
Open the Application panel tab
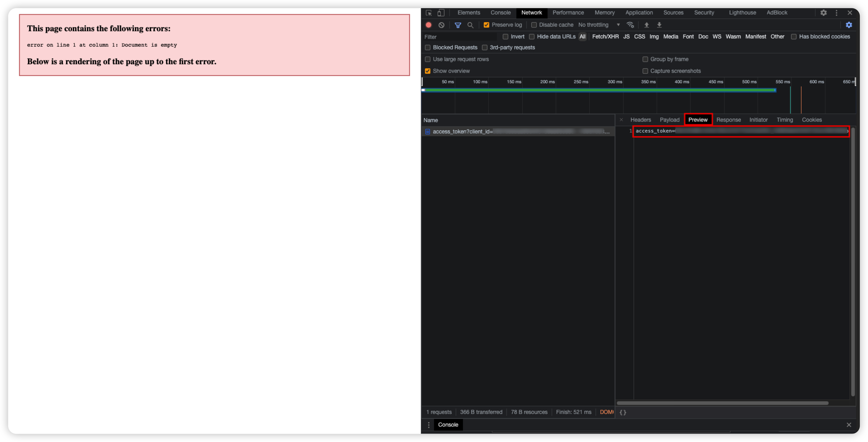tap(639, 13)
